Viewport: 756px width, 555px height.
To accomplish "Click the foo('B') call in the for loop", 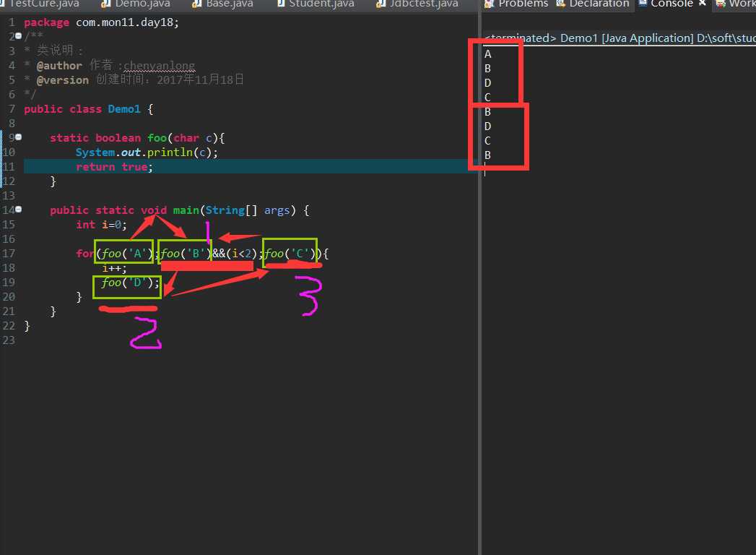I will 186,254.
